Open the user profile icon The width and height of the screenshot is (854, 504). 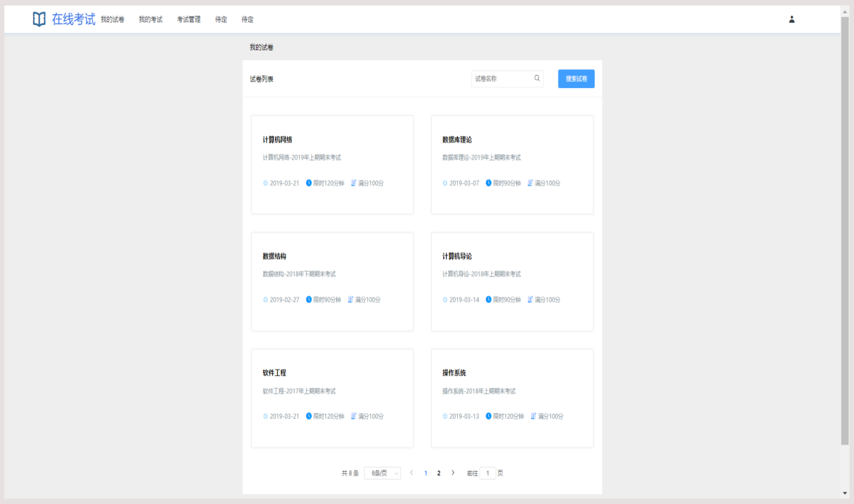[x=792, y=20]
